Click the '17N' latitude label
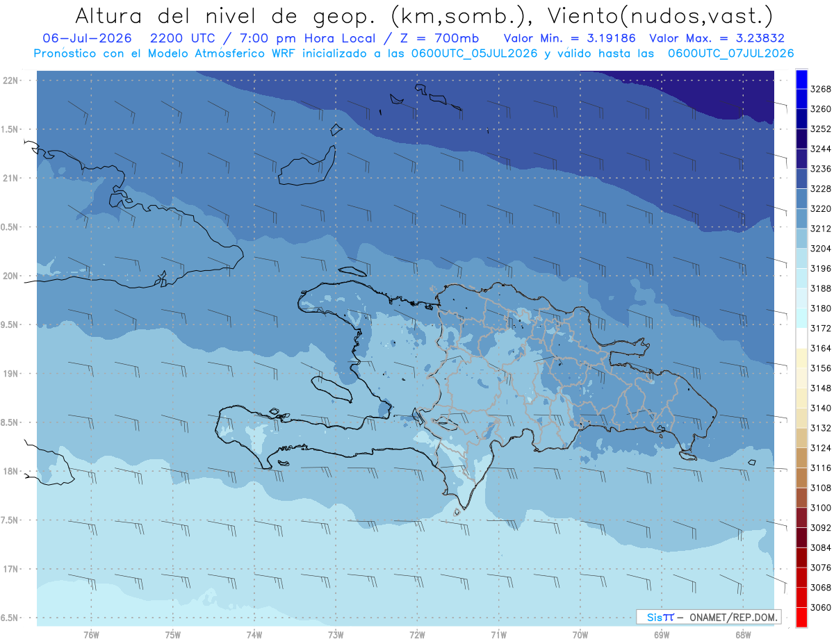 [10, 569]
